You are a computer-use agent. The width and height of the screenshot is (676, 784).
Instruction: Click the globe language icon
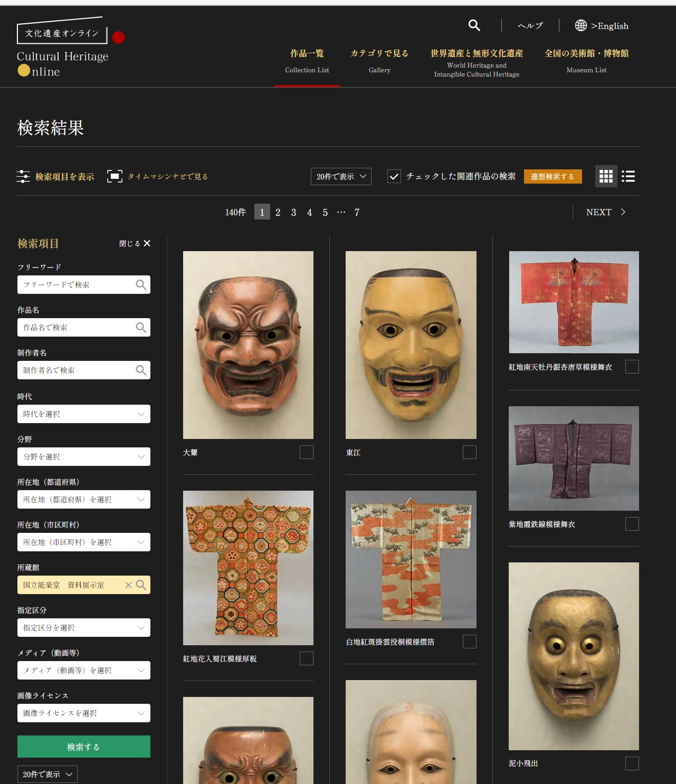[580, 25]
